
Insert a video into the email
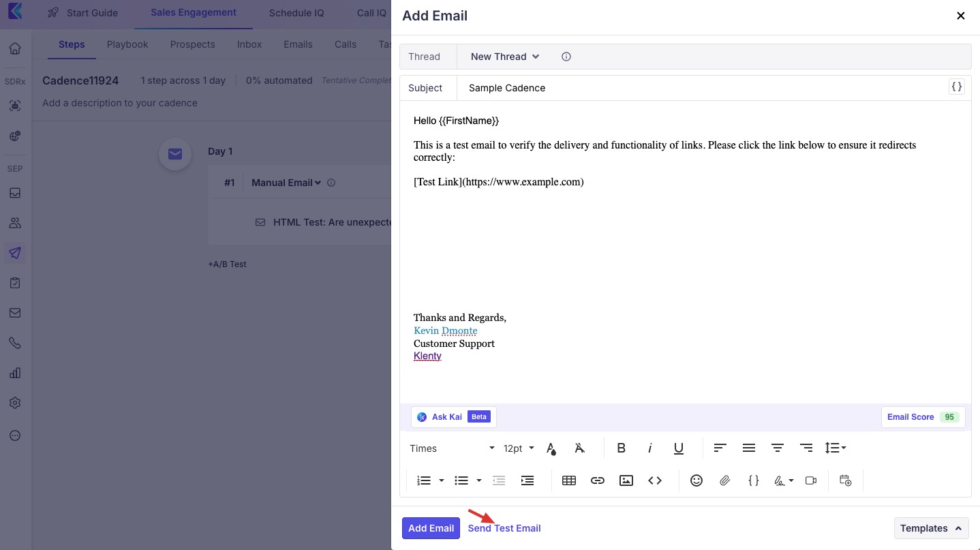click(811, 480)
